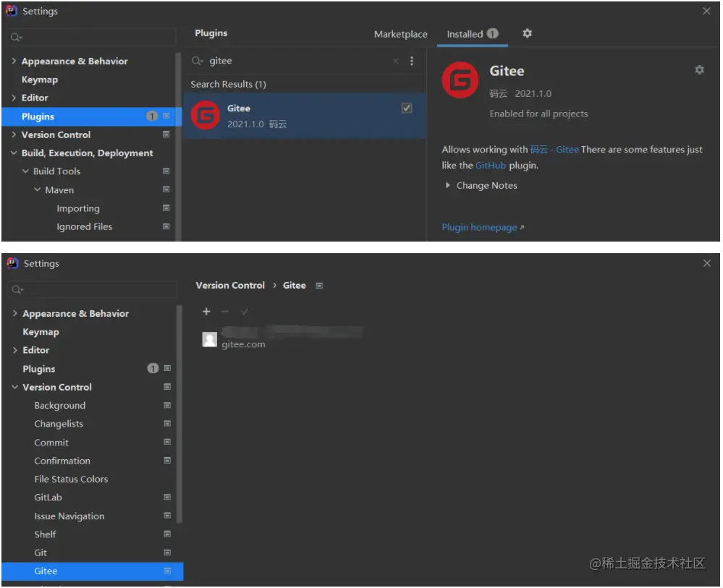Select Gitee in the Version Control tree

pos(92,571)
